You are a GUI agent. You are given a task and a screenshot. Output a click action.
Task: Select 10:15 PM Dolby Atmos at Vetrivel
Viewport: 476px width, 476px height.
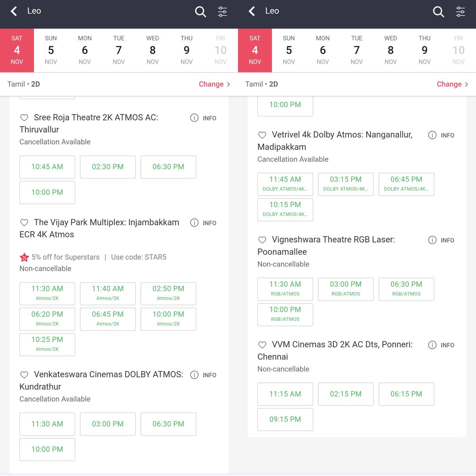click(285, 209)
